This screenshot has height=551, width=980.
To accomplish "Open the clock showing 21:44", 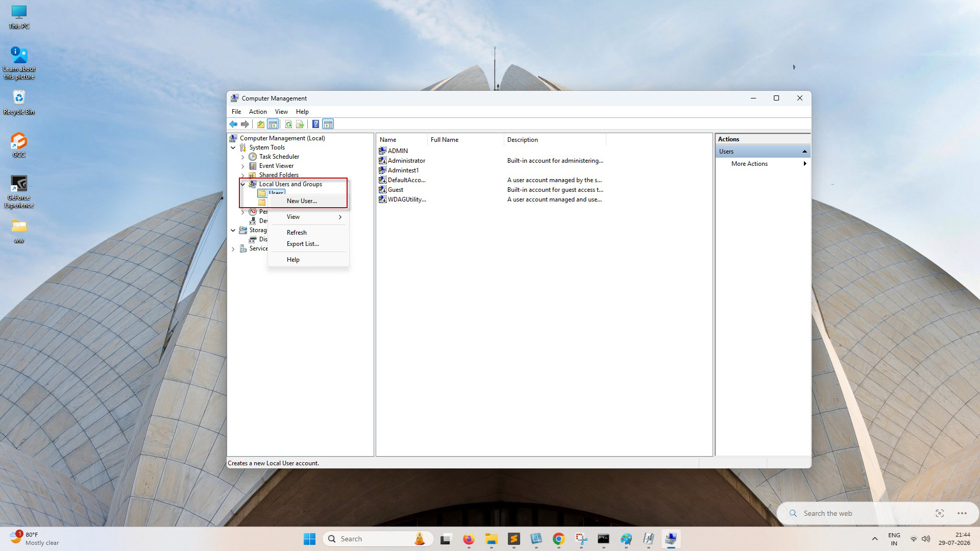I will pos(954,539).
